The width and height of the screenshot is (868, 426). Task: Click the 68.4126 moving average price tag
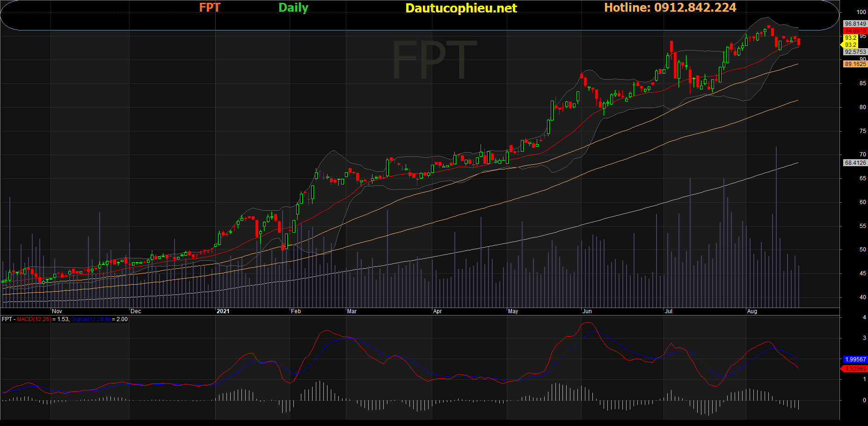(x=855, y=163)
